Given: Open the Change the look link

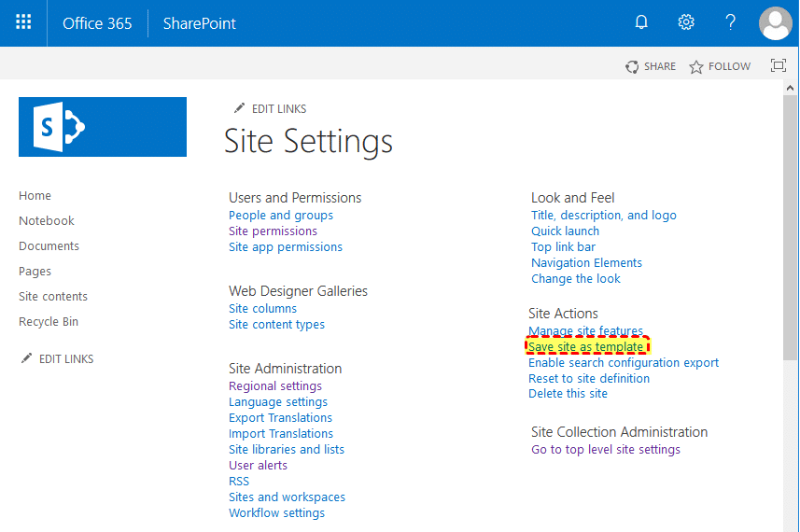Looking at the screenshot, I should point(576,279).
